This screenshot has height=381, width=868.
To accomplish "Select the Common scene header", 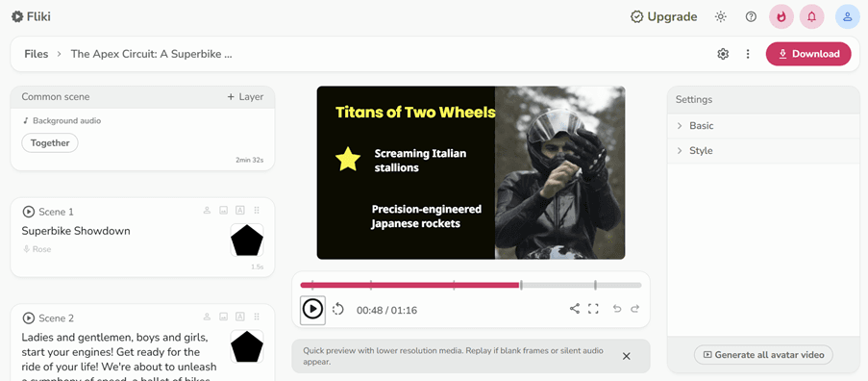I will pyautogui.click(x=142, y=97).
